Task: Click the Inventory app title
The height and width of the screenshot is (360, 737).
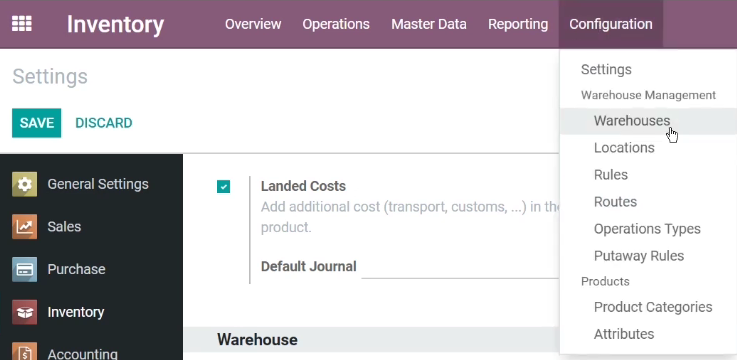Action: click(115, 24)
